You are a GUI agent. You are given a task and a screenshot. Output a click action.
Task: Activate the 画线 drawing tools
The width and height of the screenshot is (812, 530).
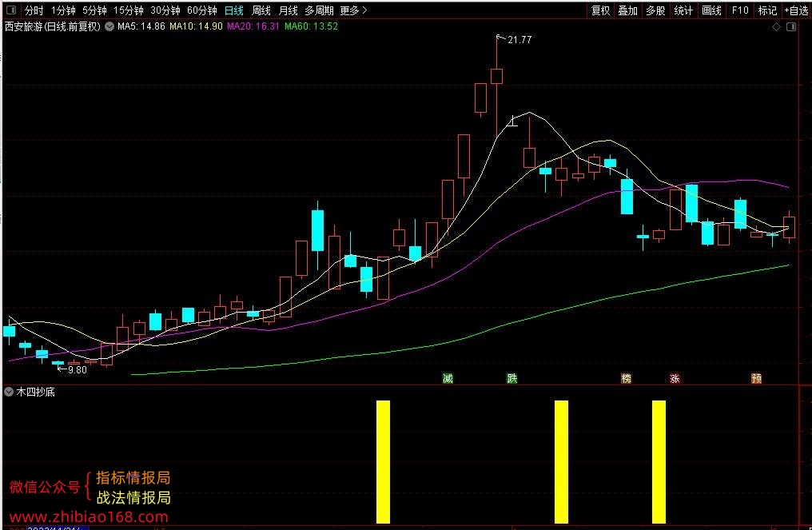pyautogui.click(x=711, y=10)
